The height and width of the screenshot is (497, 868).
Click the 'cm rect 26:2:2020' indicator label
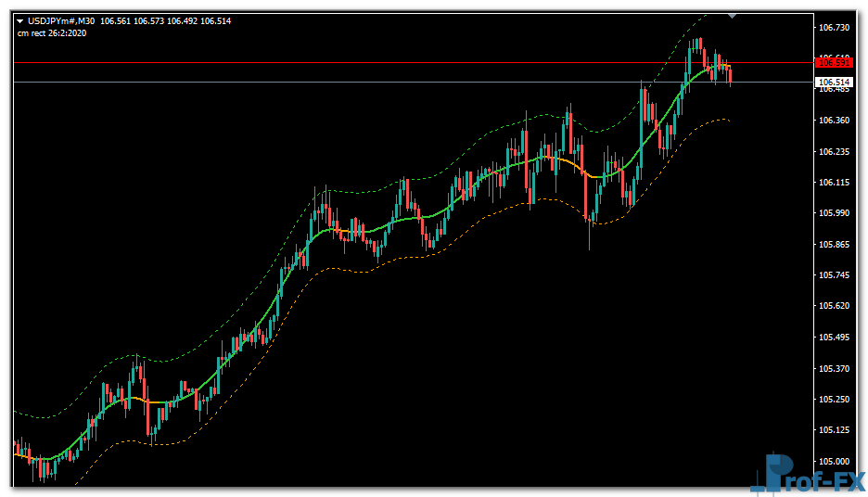tap(52, 33)
